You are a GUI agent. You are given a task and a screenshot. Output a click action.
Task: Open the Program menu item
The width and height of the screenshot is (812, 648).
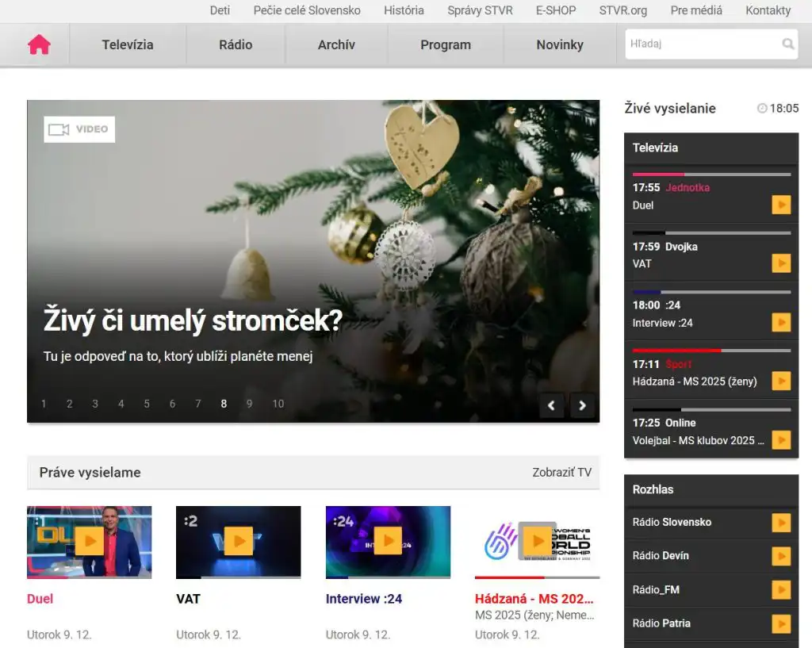[x=445, y=45]
